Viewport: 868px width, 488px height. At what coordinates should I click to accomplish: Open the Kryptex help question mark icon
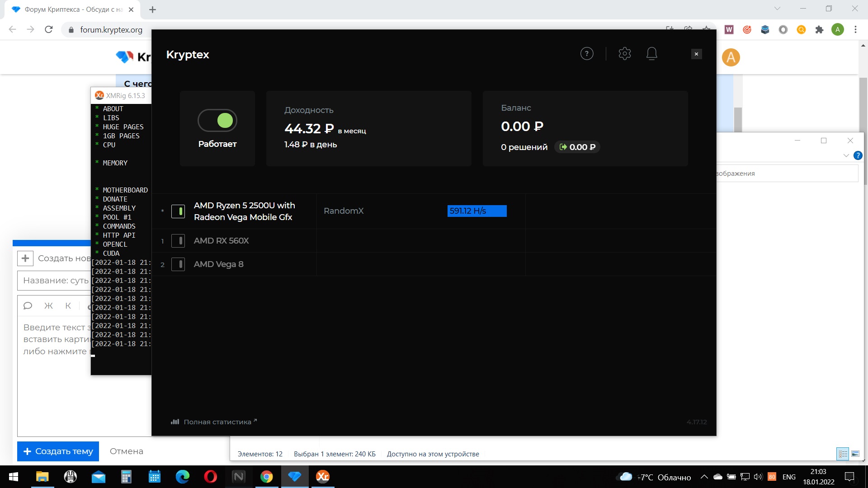pyautogui.click(x=587, y=54)
